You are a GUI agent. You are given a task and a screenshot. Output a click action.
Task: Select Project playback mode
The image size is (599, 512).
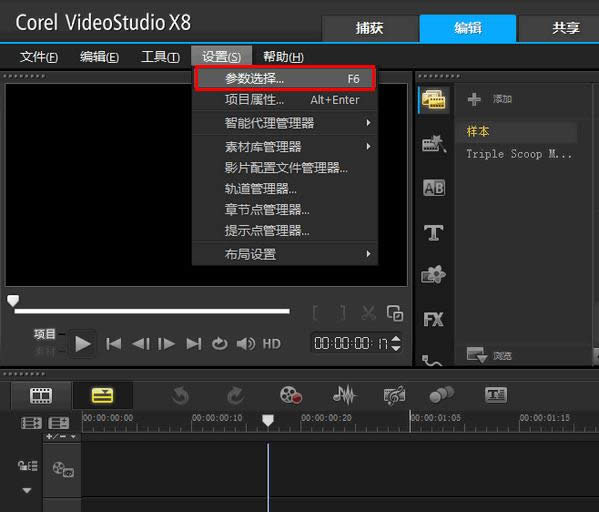click(x=45, y=334)
